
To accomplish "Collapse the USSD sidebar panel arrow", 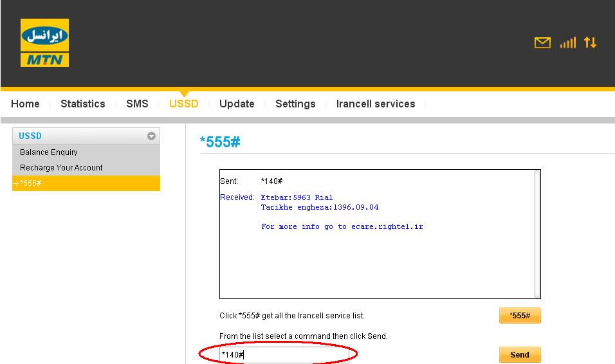I will click(x=151, y=136).
